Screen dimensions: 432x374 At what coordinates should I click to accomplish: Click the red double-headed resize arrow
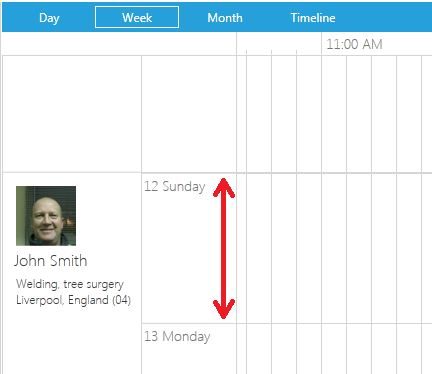click(224, 248)
